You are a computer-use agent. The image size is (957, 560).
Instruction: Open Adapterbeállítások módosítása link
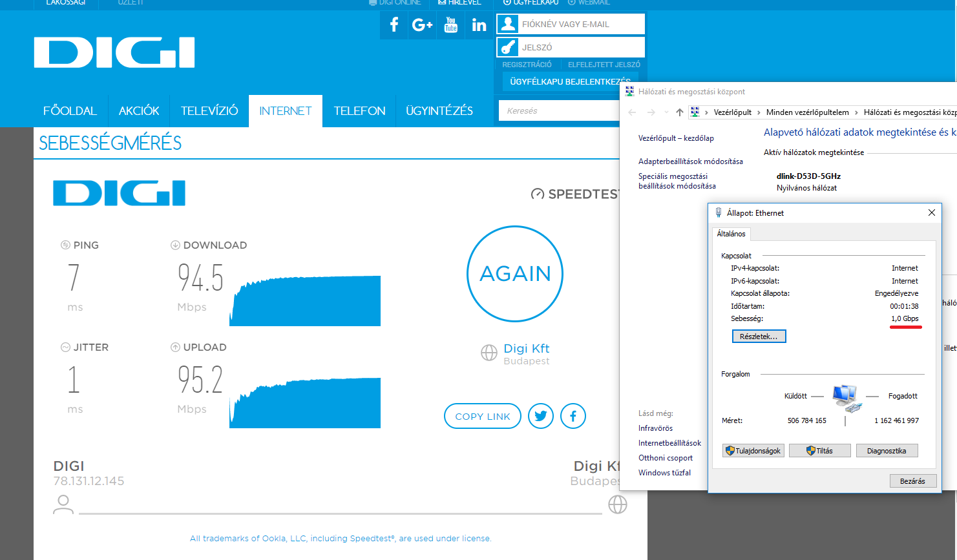pos(691,161)
